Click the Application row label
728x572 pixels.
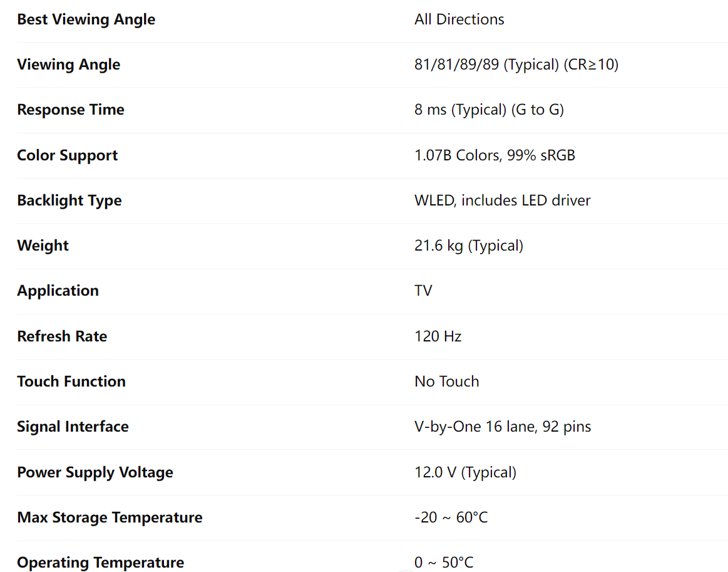point(58,291)
